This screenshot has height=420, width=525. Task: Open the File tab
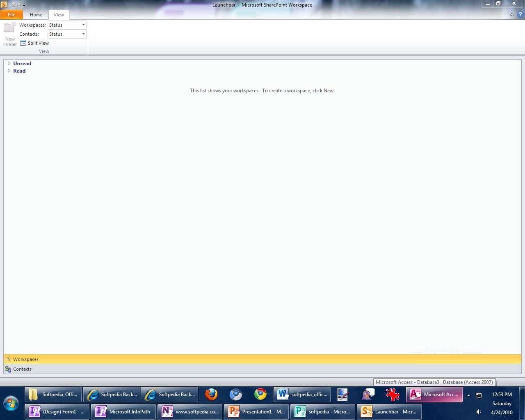[11, 15]
